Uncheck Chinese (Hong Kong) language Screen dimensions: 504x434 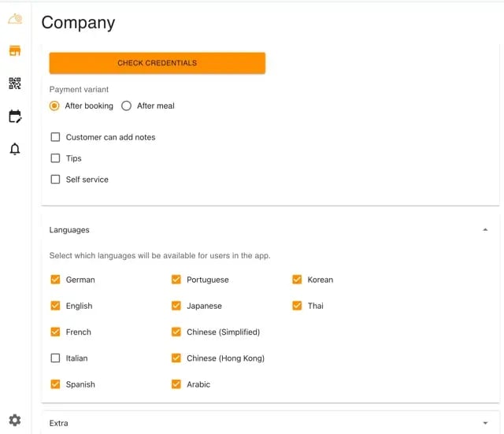tap(176, 358)
